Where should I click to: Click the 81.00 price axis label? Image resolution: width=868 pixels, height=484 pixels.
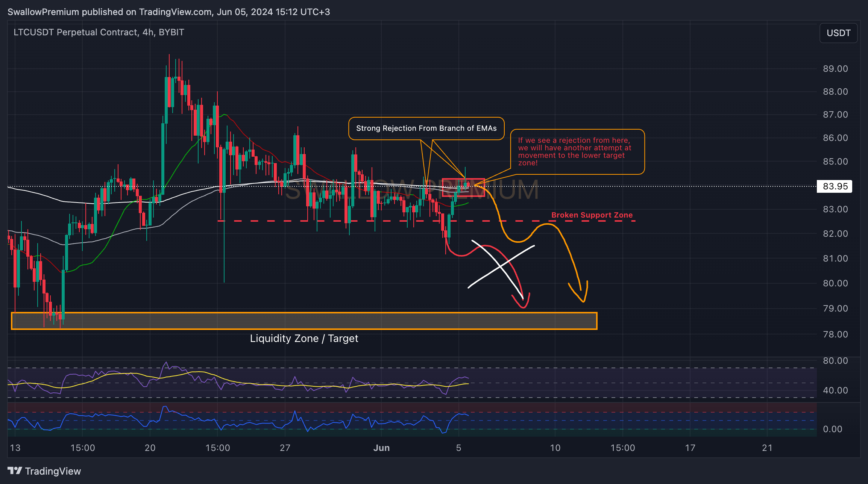pos(835,259)
